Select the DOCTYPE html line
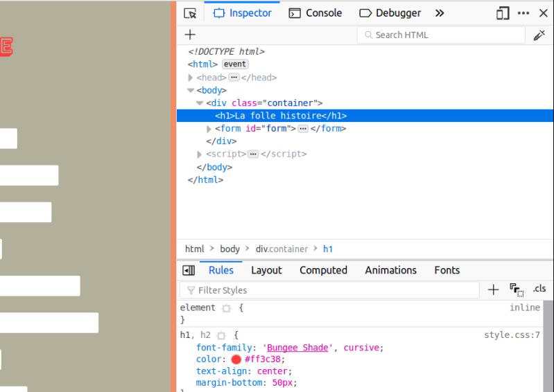This screenshot has height=392, width=554. tap(226, 51)
